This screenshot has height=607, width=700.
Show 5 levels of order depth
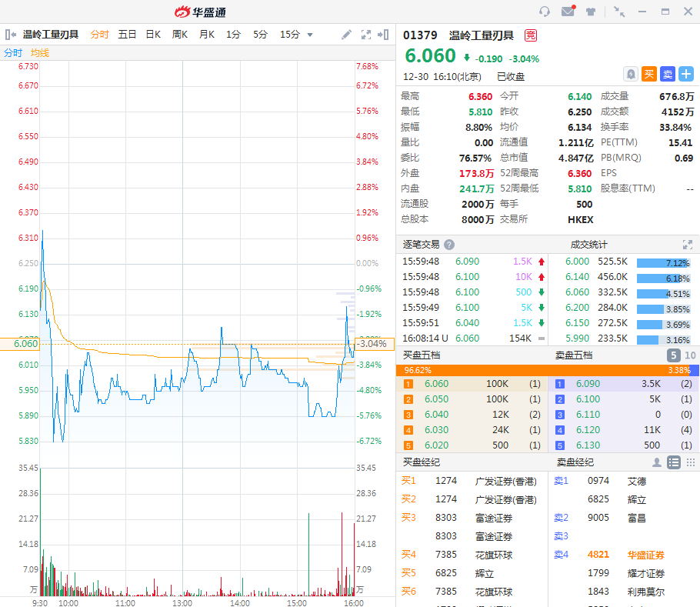pyautogui.click(x=674, y=355)
